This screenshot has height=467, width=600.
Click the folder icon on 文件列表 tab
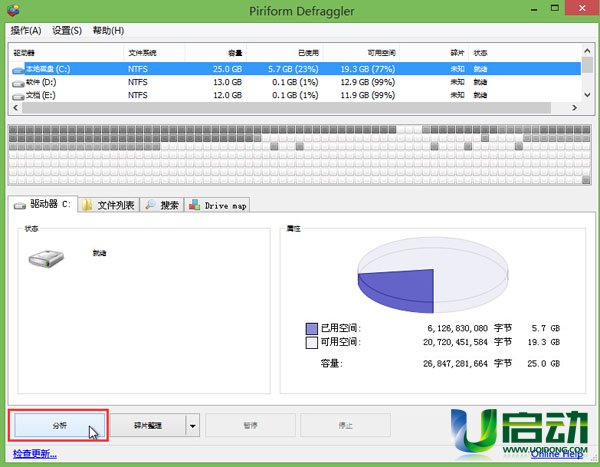[x=87, y=205]
